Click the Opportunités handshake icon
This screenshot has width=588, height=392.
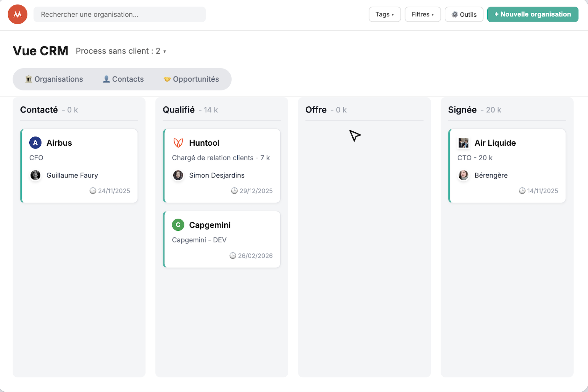pyautogui.click(x=167, y=79)
